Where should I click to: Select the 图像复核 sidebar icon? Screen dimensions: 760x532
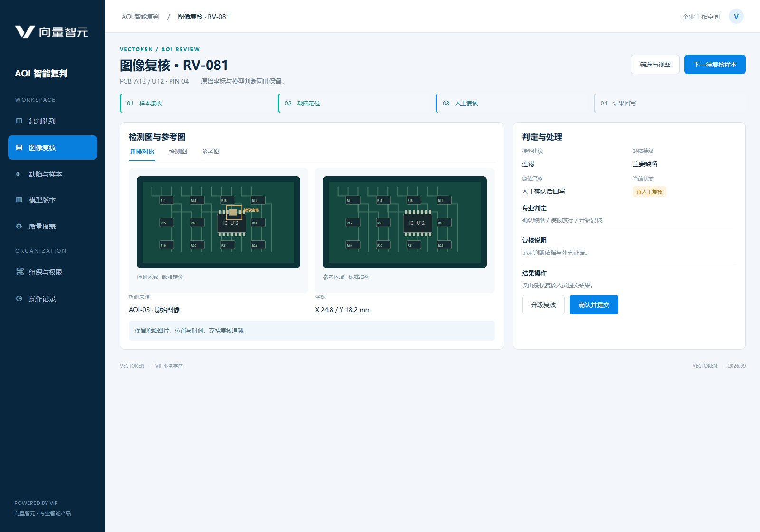point(19,148)
